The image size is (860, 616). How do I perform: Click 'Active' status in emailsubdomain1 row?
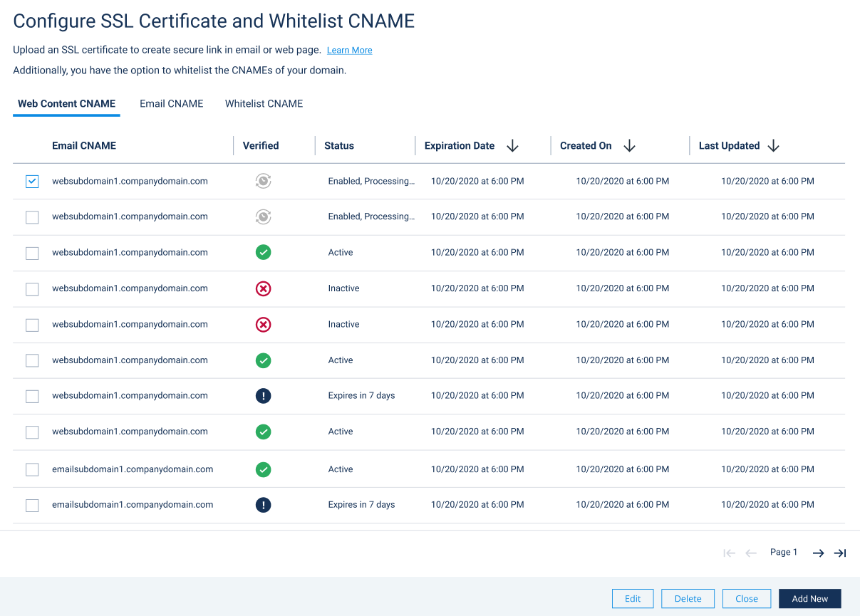(x=341, y=469)
